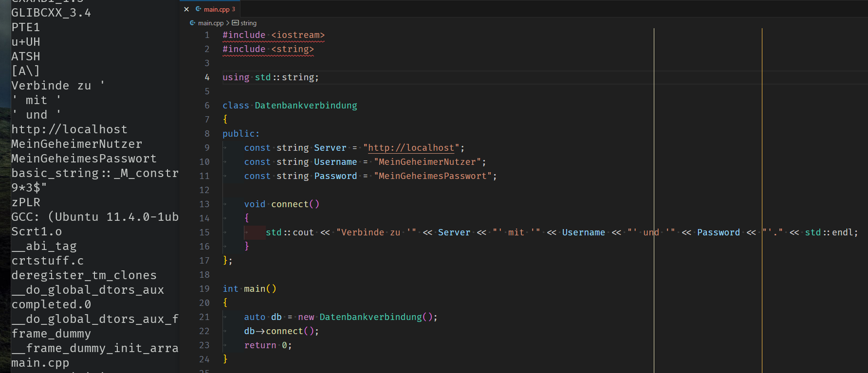Open the "http://localhost" link in code
The image size is (868, 373).
[411, 148]
